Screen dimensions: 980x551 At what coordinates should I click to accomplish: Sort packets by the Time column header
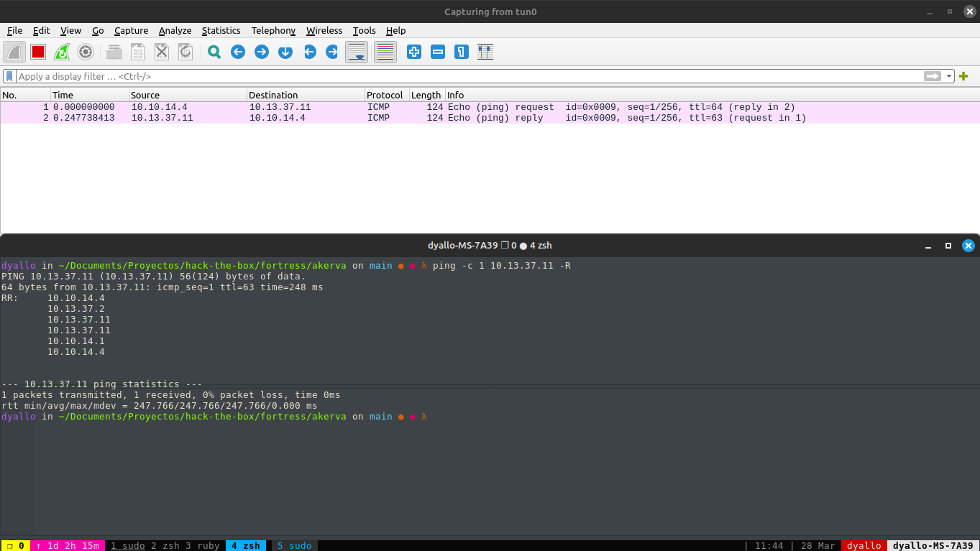[x=90, y=95]
